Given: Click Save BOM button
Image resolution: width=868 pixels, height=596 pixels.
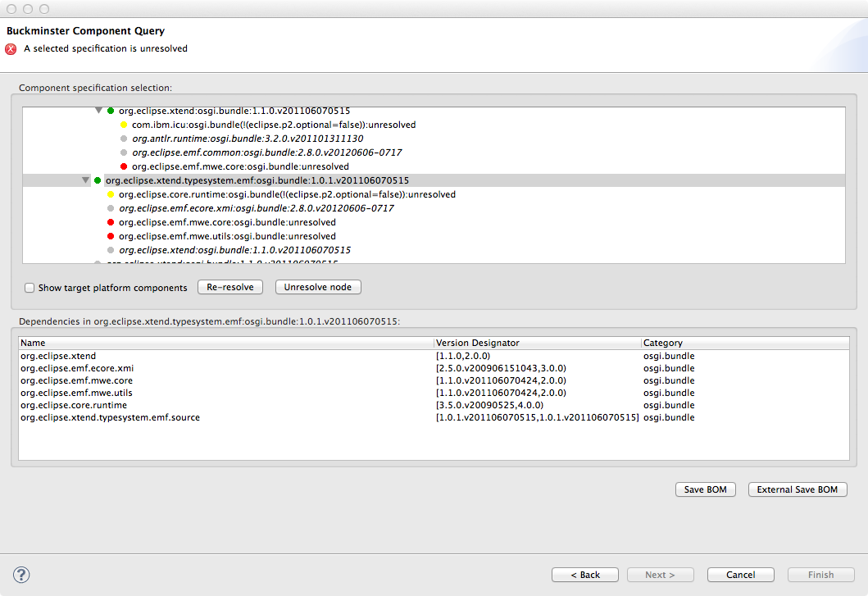Looking at the screenshot, I should (x=705, y=489).
